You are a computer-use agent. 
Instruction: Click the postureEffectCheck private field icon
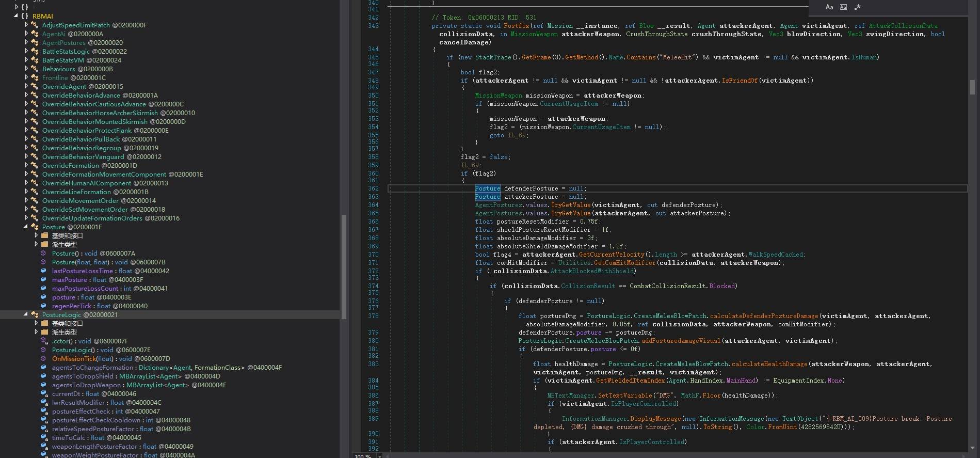tap(44, 411)
